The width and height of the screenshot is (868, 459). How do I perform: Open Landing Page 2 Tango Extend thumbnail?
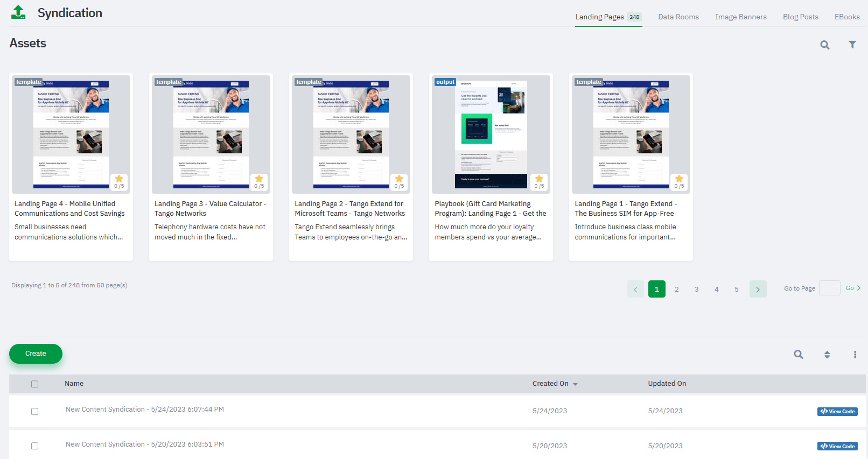pos(351,135)
